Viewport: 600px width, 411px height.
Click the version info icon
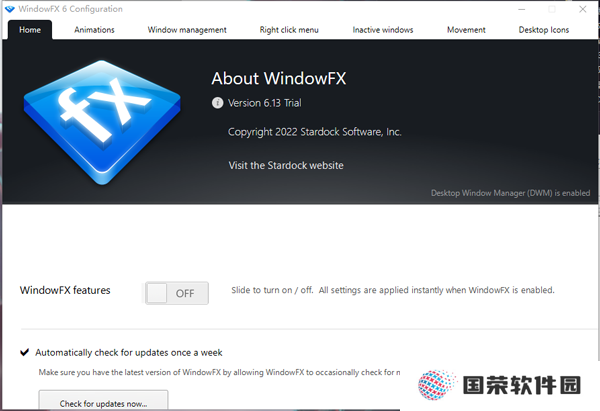[x=217, y=103]
